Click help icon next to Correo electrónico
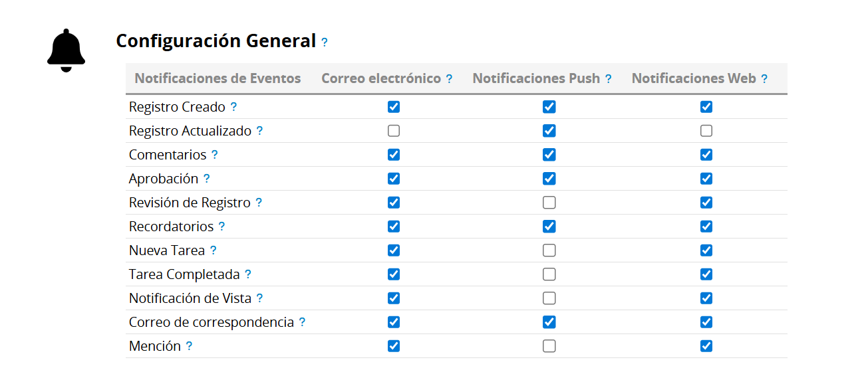 pos(449,79)
